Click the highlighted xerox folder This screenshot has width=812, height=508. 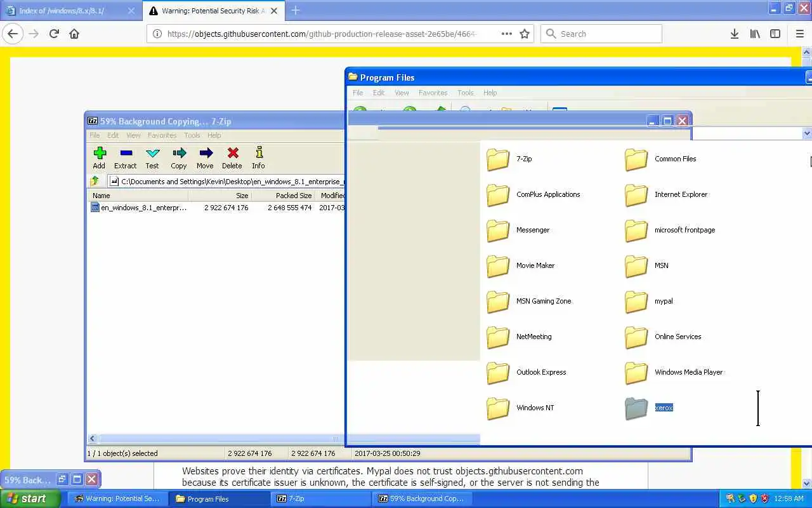point(649,408)
